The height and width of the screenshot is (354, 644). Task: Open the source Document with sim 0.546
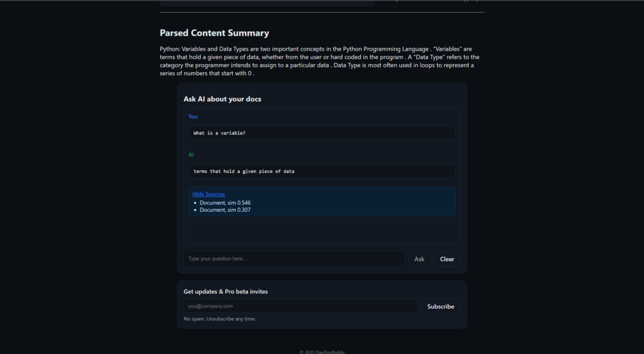(x=225, y=203)
